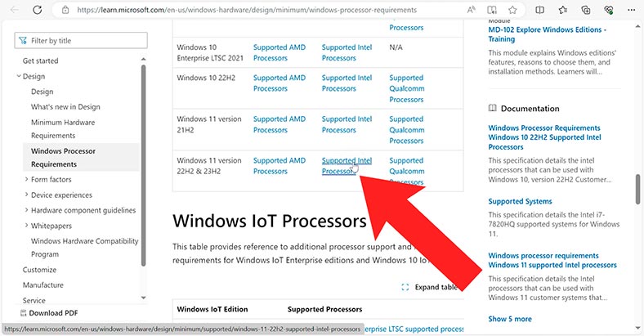The image size is (644, 336).
Task: Open MD-102 Explore Windows Editions training link
Action: pyautogui.click(x=547, y=34)
